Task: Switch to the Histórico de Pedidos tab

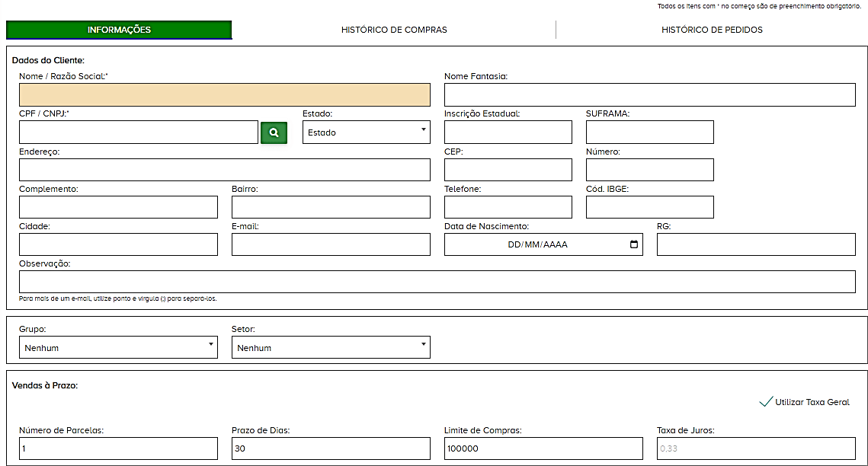Action: 712,30
